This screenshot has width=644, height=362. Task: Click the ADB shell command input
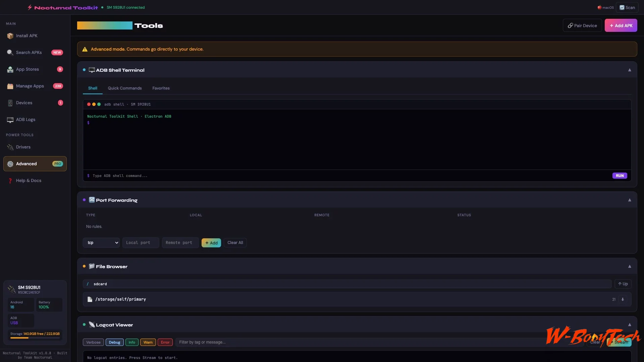(x=351, y=176)
